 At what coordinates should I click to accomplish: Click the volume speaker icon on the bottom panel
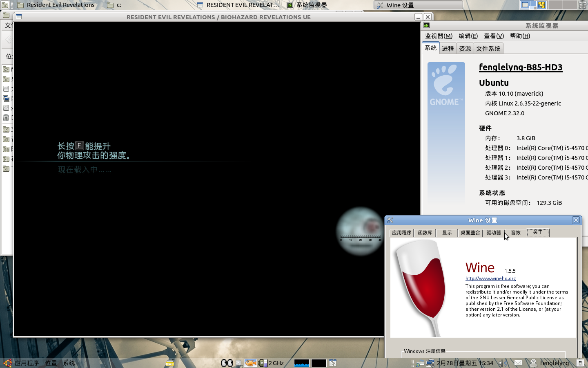coord(503,363)
